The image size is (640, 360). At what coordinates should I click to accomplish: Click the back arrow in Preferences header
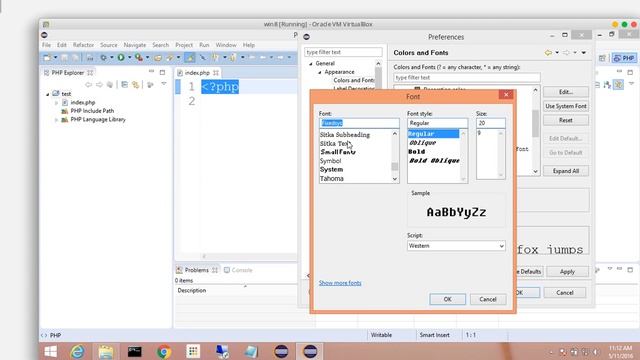coord(548,53)
